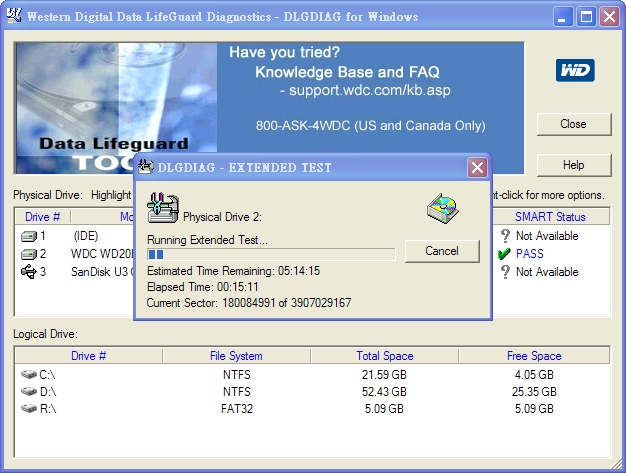Image resolution: width=626 pixels, height=473 pixels.
Task: Close the Extended Test dialog with the X
Action: [477, 167]
